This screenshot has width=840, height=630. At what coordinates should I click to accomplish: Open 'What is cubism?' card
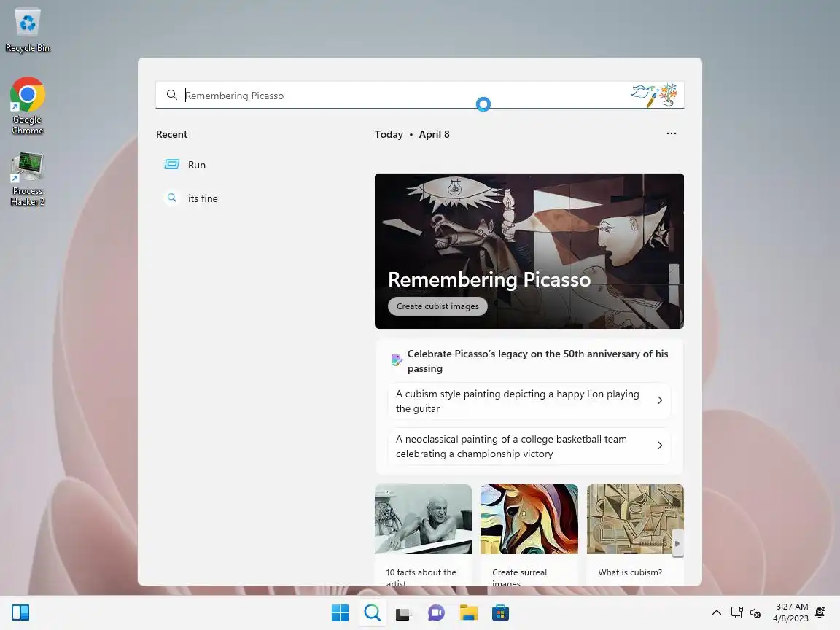[x=635, y=534]
